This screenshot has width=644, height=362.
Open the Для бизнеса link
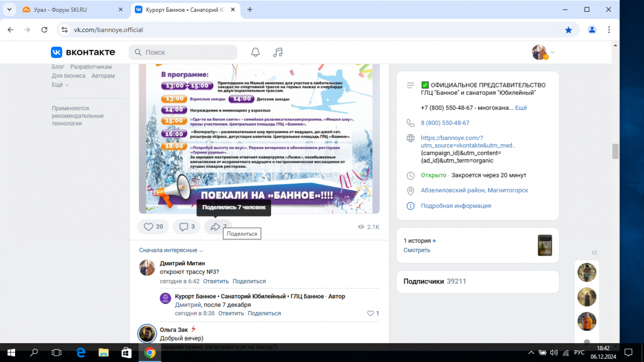point(69,76)
